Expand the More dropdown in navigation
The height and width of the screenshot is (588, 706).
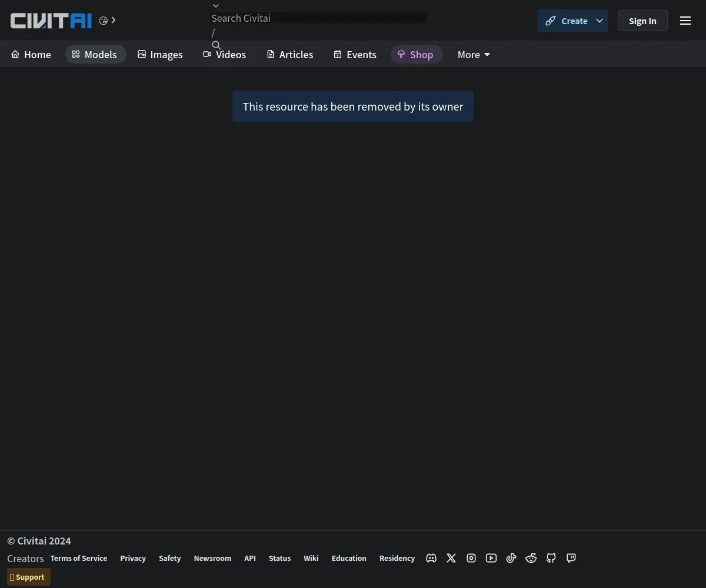474,54
